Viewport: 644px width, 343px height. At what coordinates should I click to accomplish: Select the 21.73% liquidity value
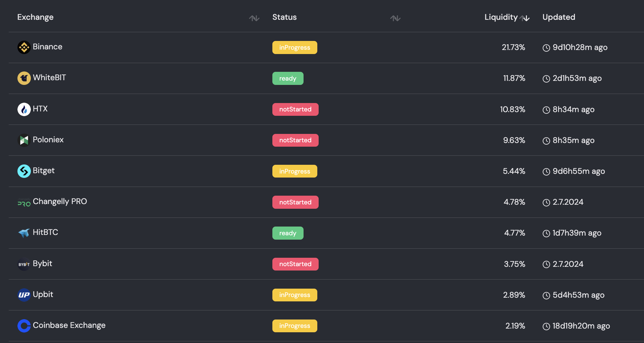click(514, 47)
